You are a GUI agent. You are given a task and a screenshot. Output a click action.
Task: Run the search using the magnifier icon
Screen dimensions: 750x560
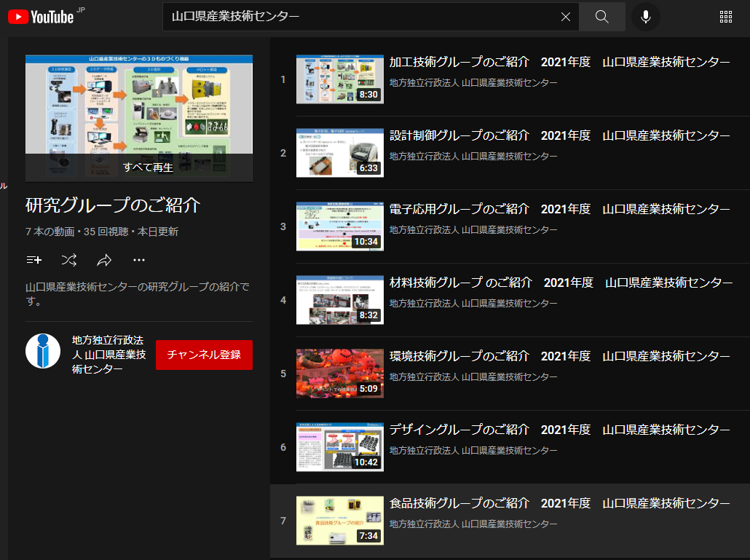(x=602, y=16)
